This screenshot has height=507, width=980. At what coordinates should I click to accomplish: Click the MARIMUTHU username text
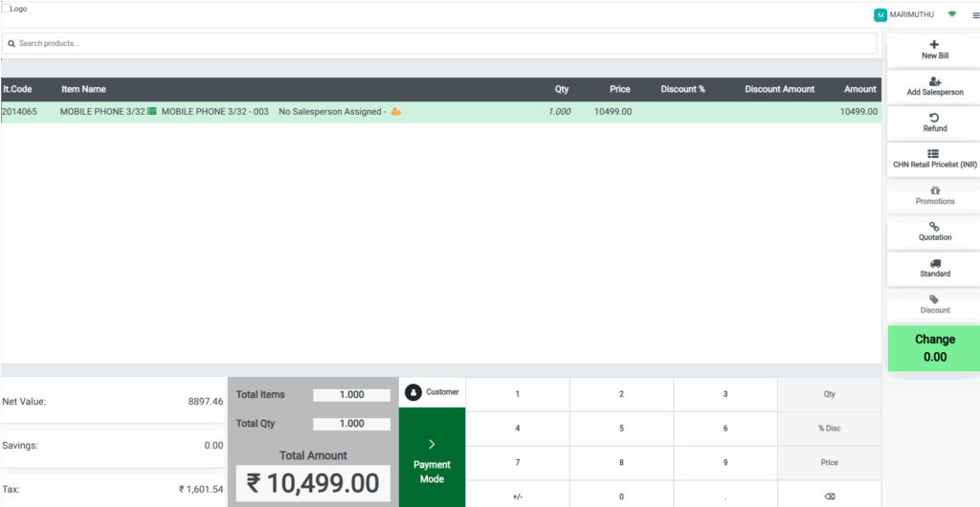(x=911, y=14)
